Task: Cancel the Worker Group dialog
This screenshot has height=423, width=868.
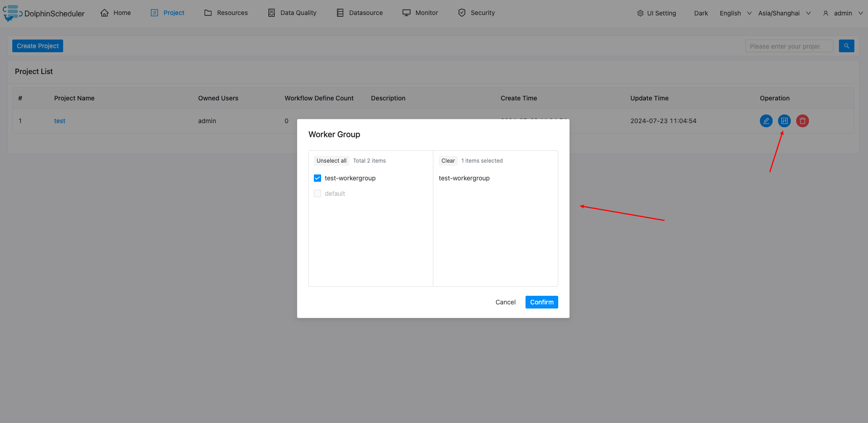Action: 505,302
